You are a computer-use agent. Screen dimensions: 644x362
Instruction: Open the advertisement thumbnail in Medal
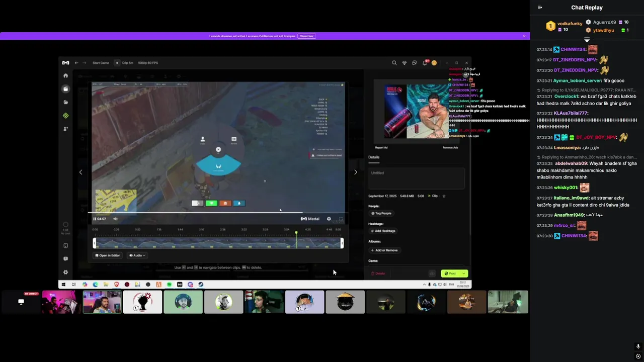(416, 111)
